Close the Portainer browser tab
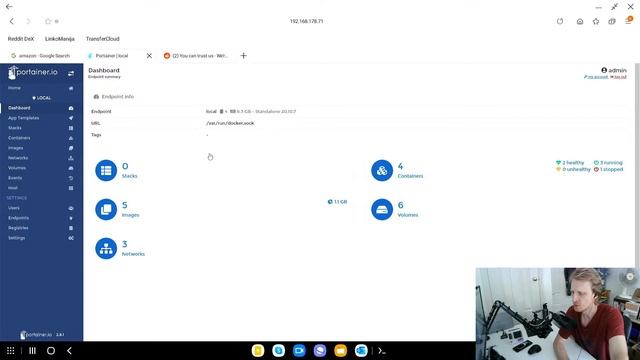 149,56
